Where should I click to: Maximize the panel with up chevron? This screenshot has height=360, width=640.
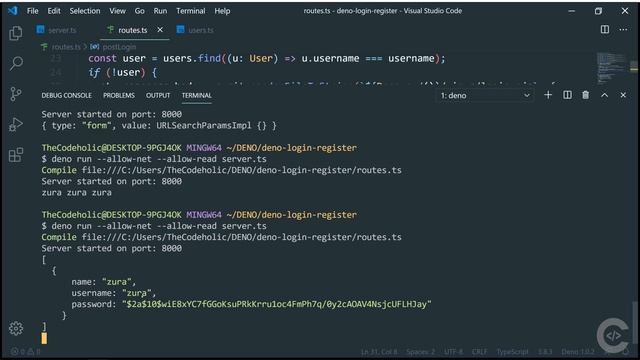tap(604, 95)
